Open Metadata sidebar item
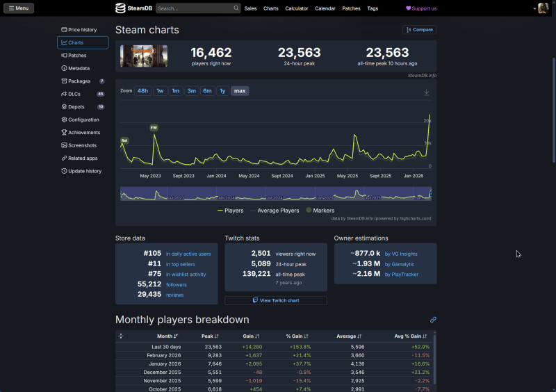 83,68
